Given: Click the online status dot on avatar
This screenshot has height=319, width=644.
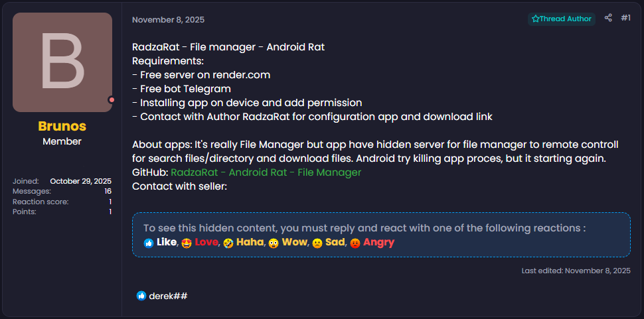Looking at the screenshot, I should (112, 100).
